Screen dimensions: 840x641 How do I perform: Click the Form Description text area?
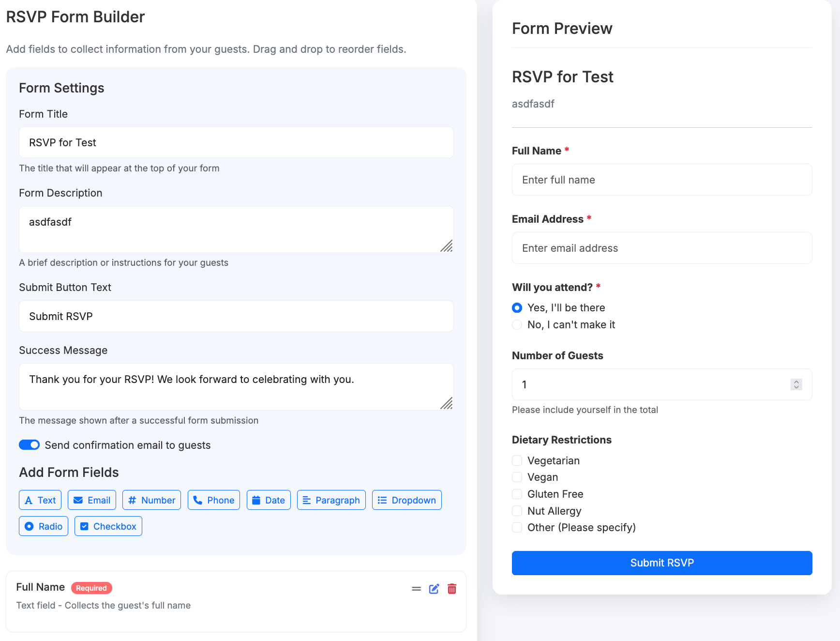pyautogui.click(x=236, y=229)
